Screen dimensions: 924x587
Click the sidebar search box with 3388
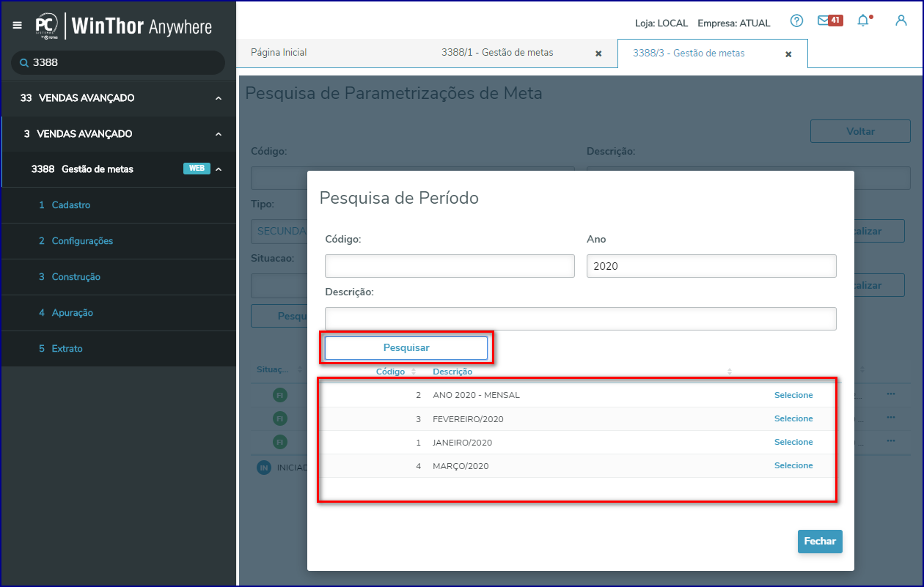pyautogui.click(x=118, y=63)
